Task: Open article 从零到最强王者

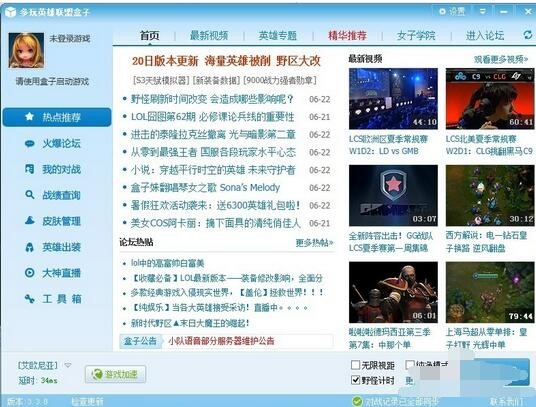Action: click(x=213, y=152)
